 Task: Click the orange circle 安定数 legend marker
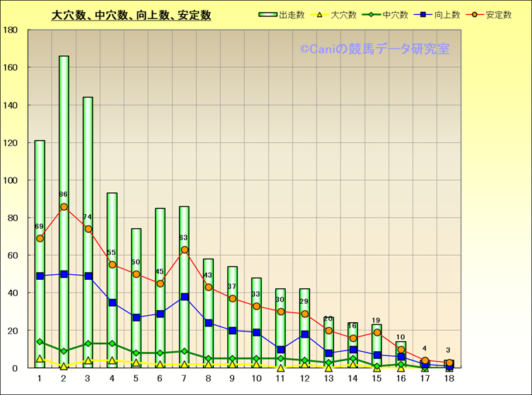pyautogui.click(x=475, y=15)
